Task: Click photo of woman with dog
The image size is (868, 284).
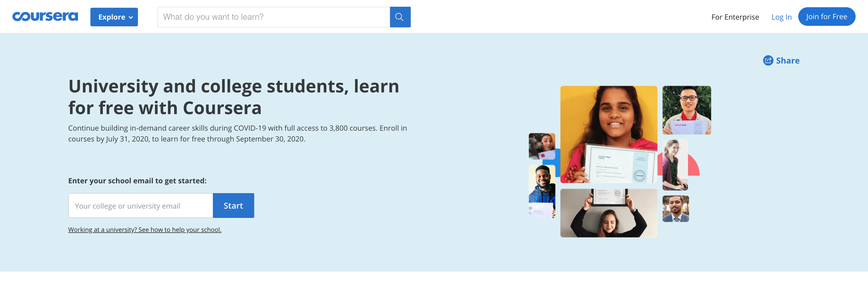Action: click(x=541, y=146)
